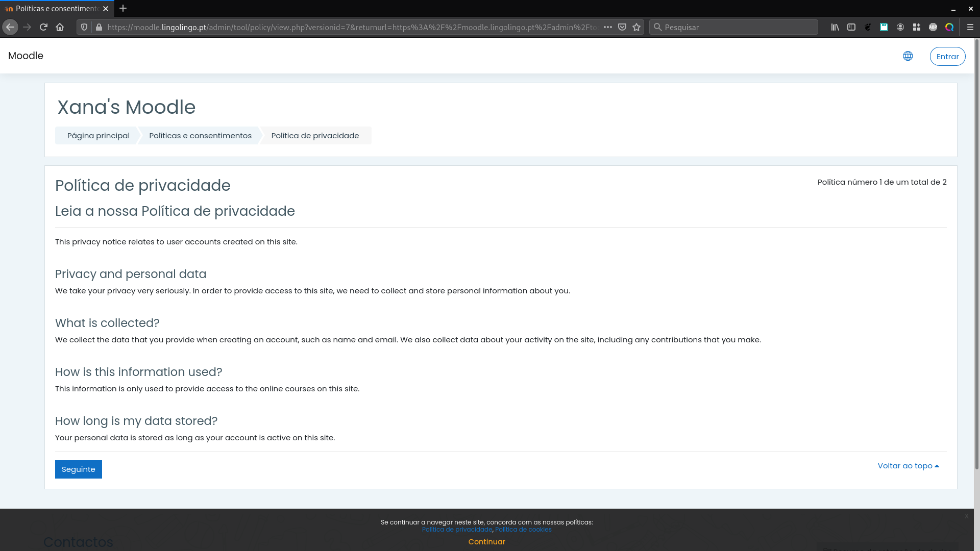This screenshot has width=980, height=551.
Task: Open Política de privacidade link in banner
Action: coord(457,530)
